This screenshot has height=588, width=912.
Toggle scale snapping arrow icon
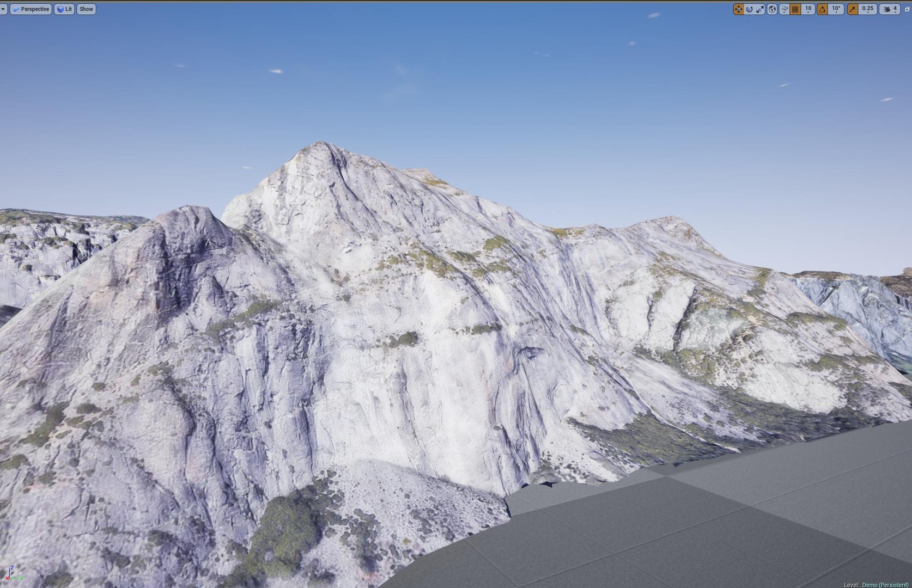[853, 9]
